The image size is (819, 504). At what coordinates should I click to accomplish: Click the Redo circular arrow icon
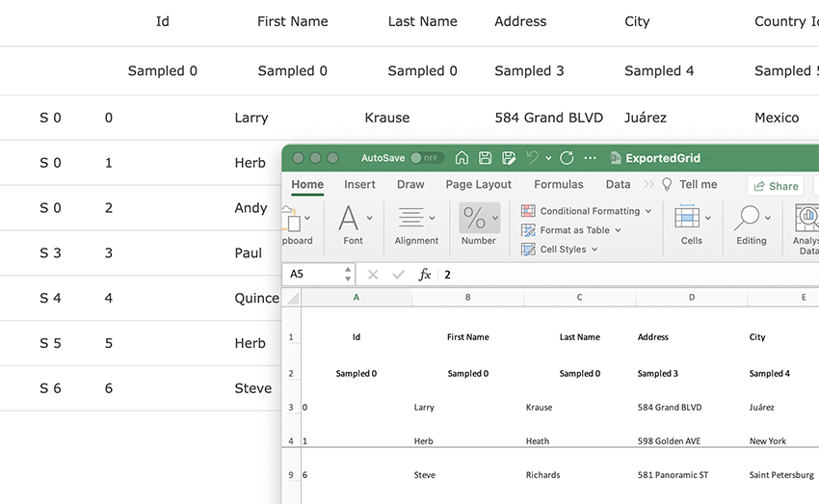point(567,158)
